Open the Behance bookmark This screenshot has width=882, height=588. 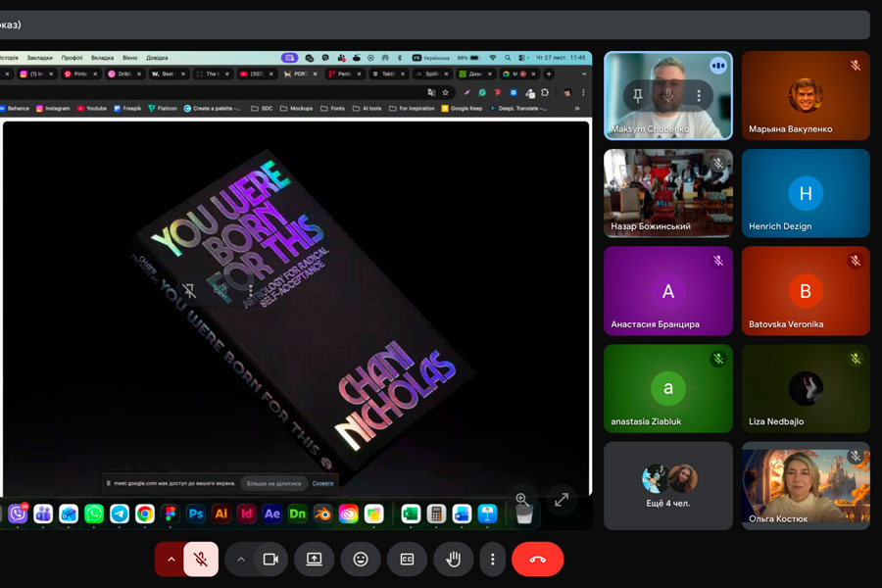pos(14,108)
